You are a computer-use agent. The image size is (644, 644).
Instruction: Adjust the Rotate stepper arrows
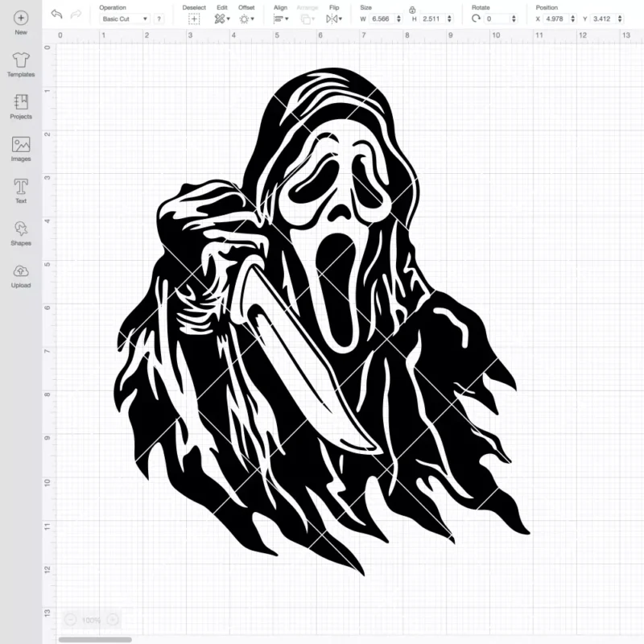pyautogui.click(x=514, y=19)
